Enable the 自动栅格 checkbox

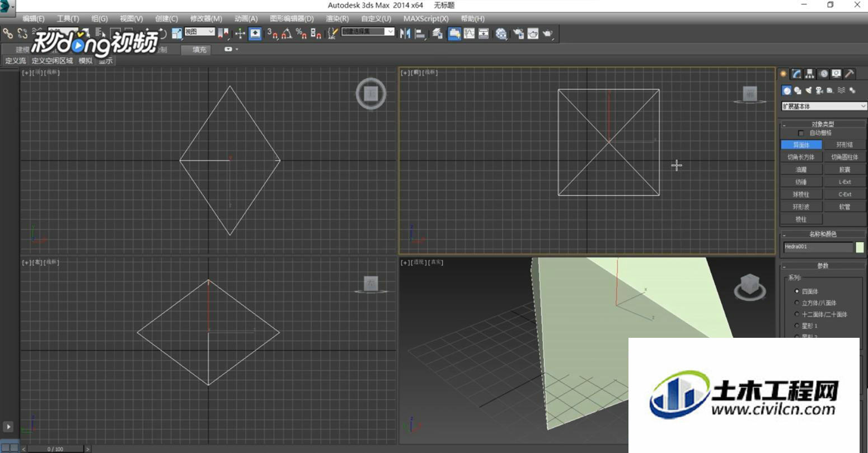[801, 133]
